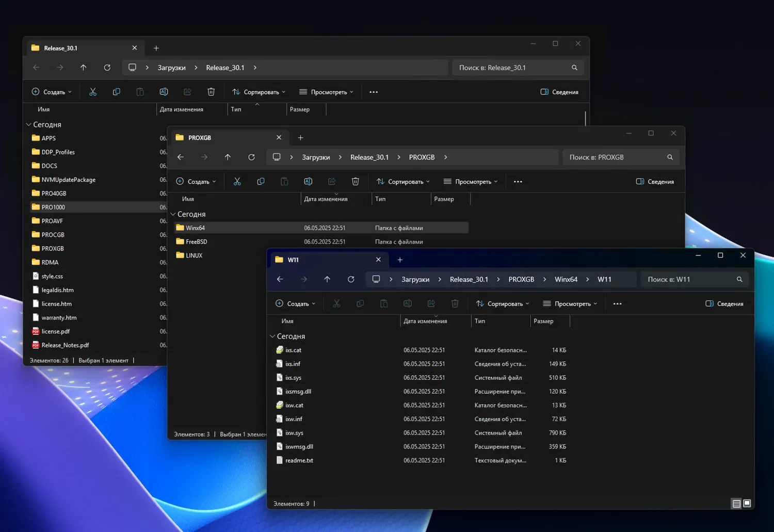The width and height of the screenshot is (774, 532).
Task: Click Winx64 in the W11 breadcrumb path
Action: tap(566, 279)
